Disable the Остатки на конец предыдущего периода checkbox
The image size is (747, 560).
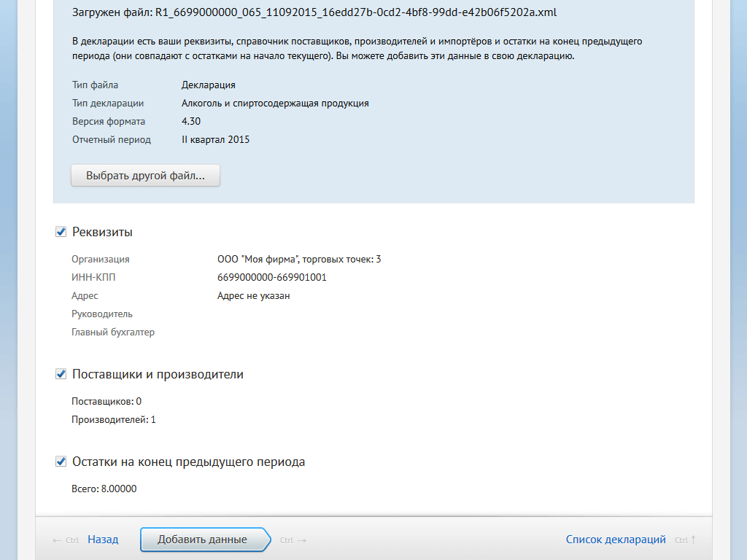(61, 462)
